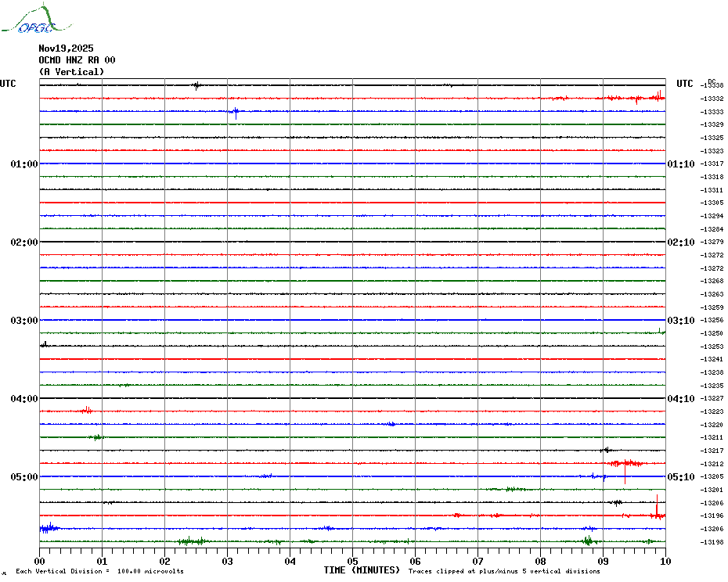Viewport: 728px width, 582px height.
Task: Click the vertical division microvolts scale note
Action: [x=99, y=572]
